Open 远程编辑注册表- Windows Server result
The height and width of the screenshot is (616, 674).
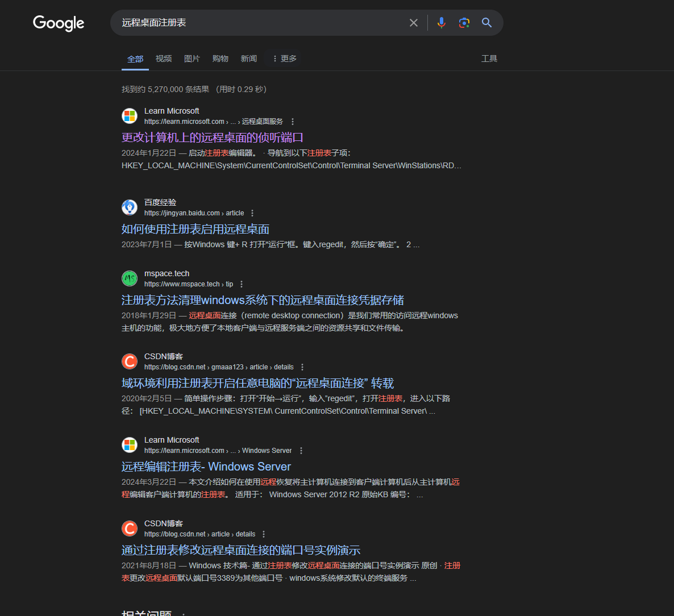[206, 467]
